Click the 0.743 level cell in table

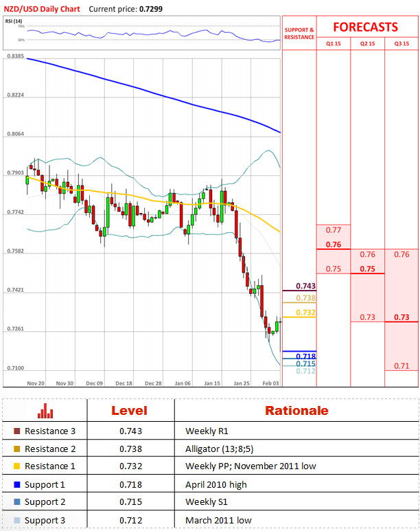(130, 431)
